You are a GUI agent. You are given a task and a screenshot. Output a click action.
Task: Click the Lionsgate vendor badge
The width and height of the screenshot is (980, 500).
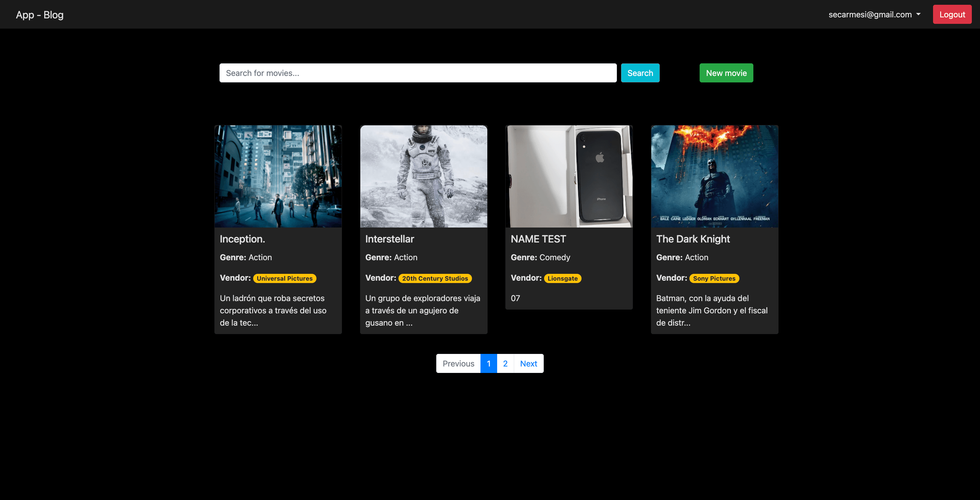(x=562, y=278)
